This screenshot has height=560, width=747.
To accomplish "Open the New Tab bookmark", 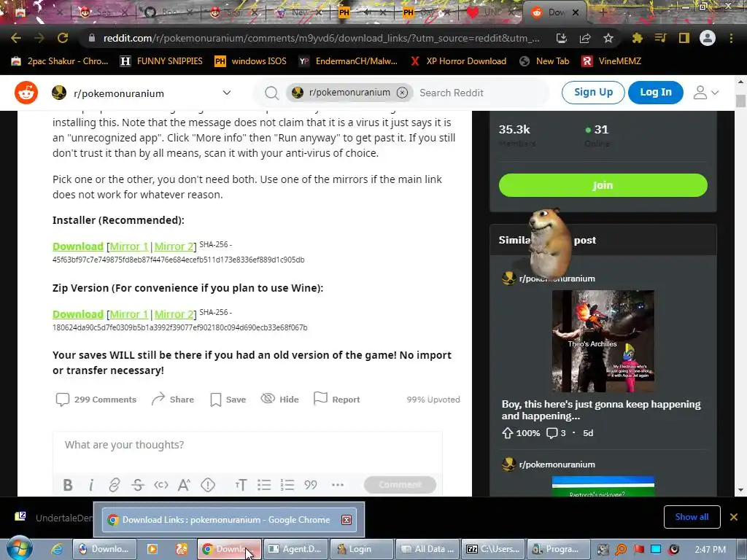I will (x=544, y=61).
